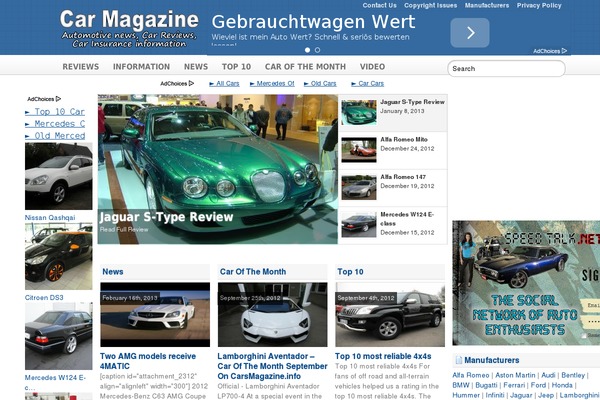The image size is (600, 400).
Task: Open Alfa Romeo manufacturer link
Action: click(471, 375)
